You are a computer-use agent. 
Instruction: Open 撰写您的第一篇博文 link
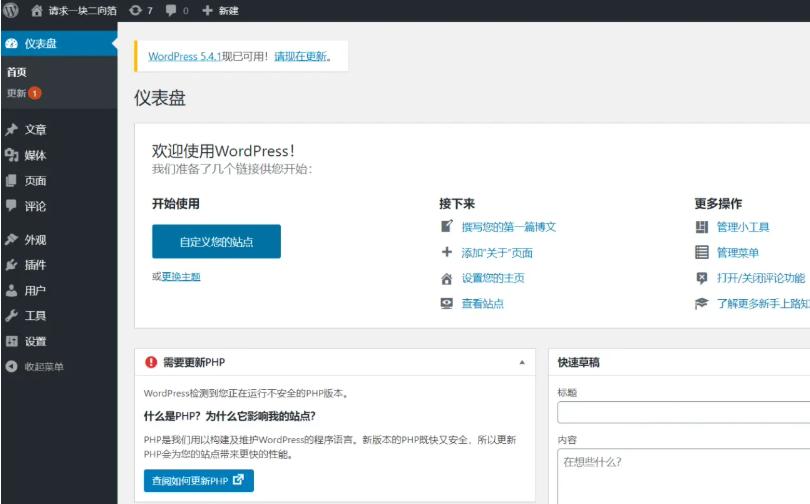(x=509, y=227)
